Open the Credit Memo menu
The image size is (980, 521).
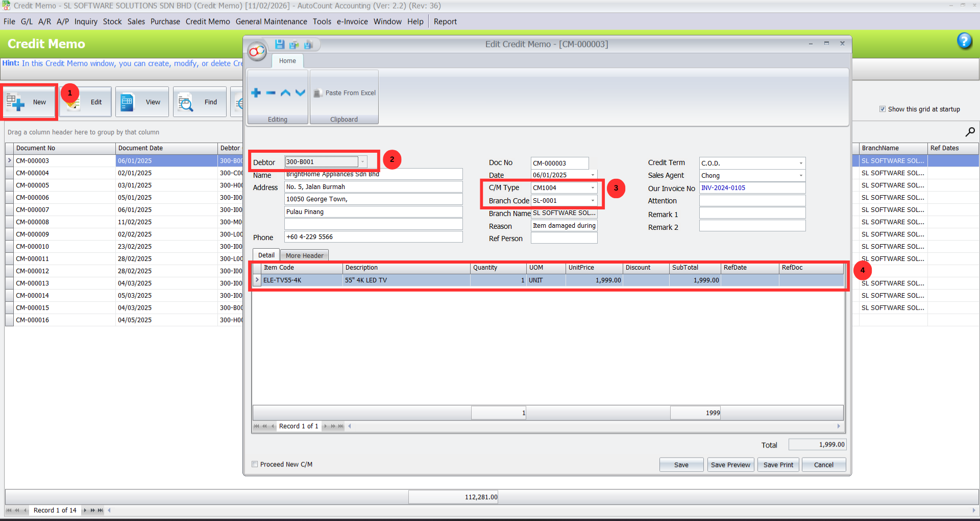(x=208, y=21)
